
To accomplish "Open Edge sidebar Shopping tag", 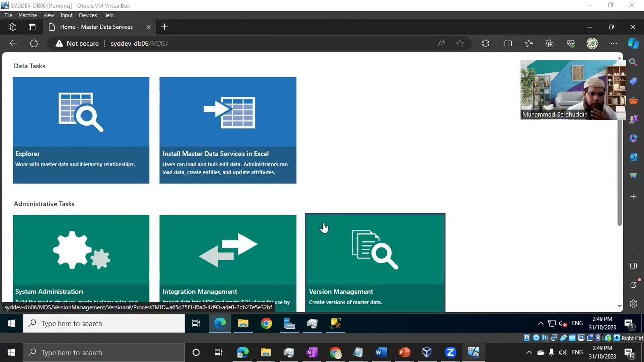I will (x=633, y=81).
